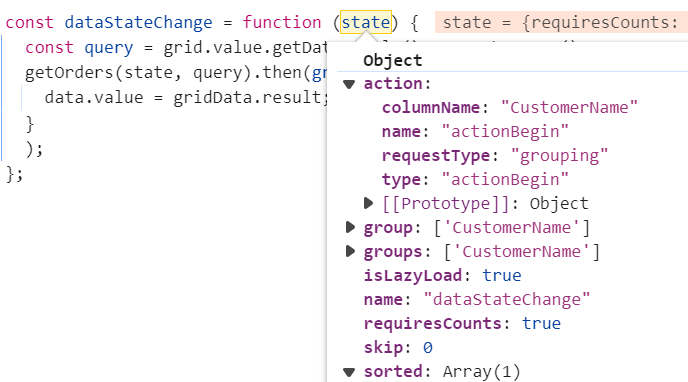
Task: Select the type "actionBegin" value
Action: pyautogui.click(x=505, y=179)
